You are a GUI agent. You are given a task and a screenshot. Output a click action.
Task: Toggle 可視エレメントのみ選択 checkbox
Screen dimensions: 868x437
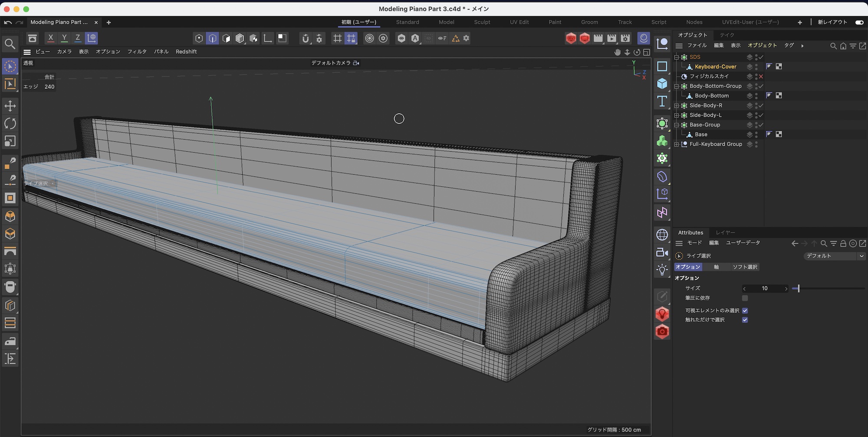coord(745,310)
